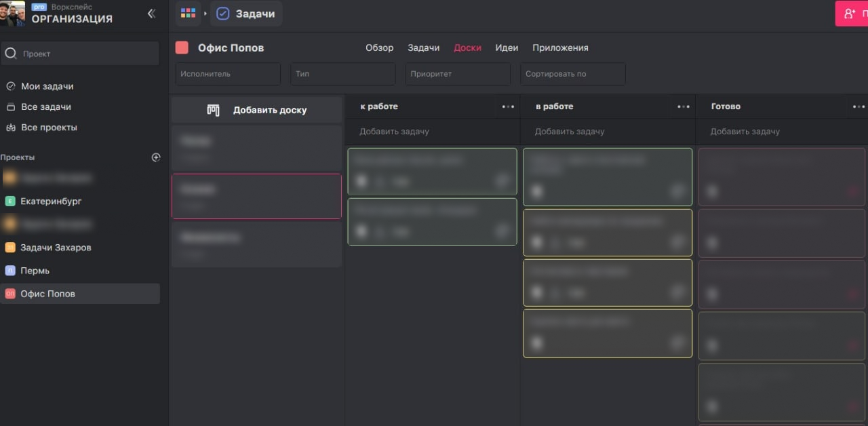
Task: Click the add project plus icon
Action: pyautogui.click(x=156, y=157)
